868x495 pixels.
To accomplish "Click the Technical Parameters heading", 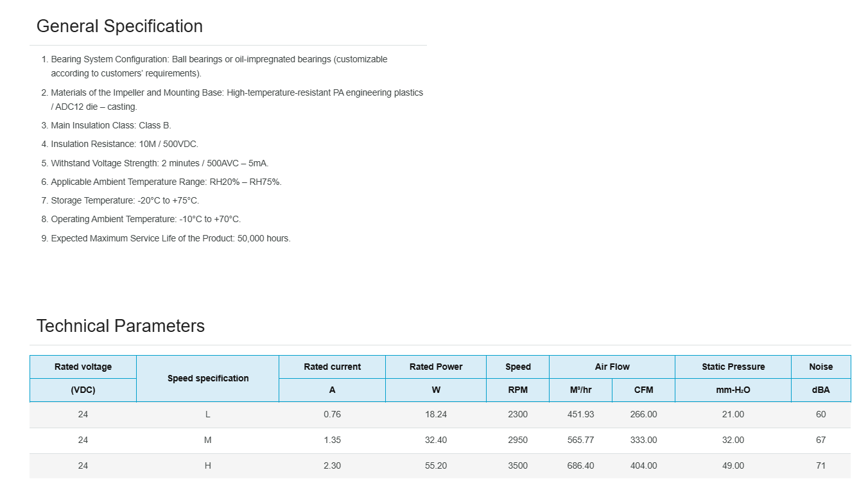I will coord(120,326).
